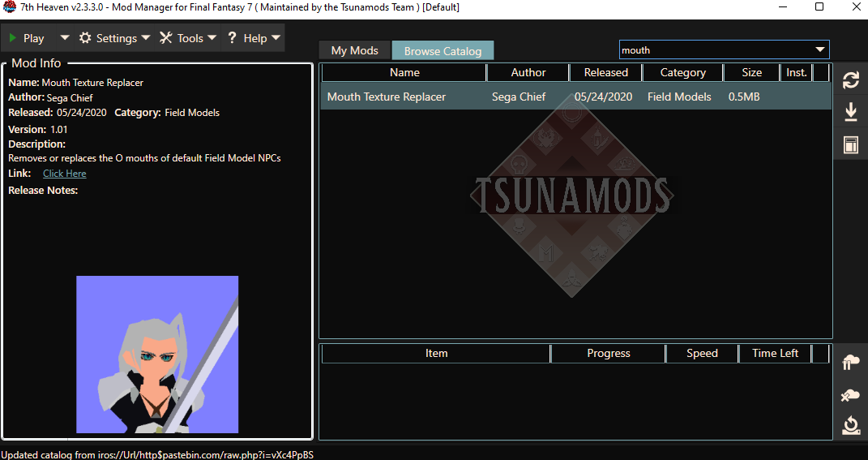
Task: Sort catalog by Size column
Action: click(752, 72)
